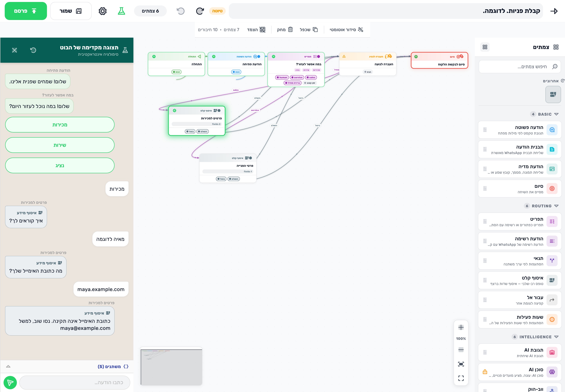
Task: Choose the מכירות option in preview
Action: click(x=60, y=125)
